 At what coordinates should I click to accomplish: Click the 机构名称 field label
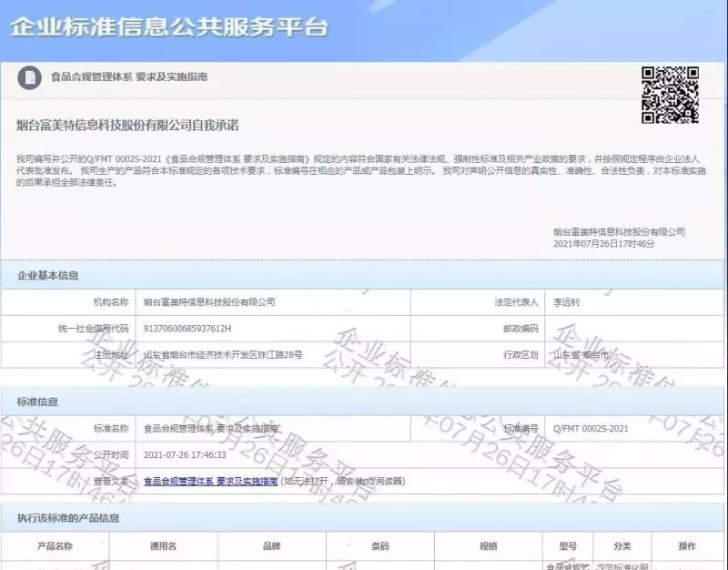point(111,302)
